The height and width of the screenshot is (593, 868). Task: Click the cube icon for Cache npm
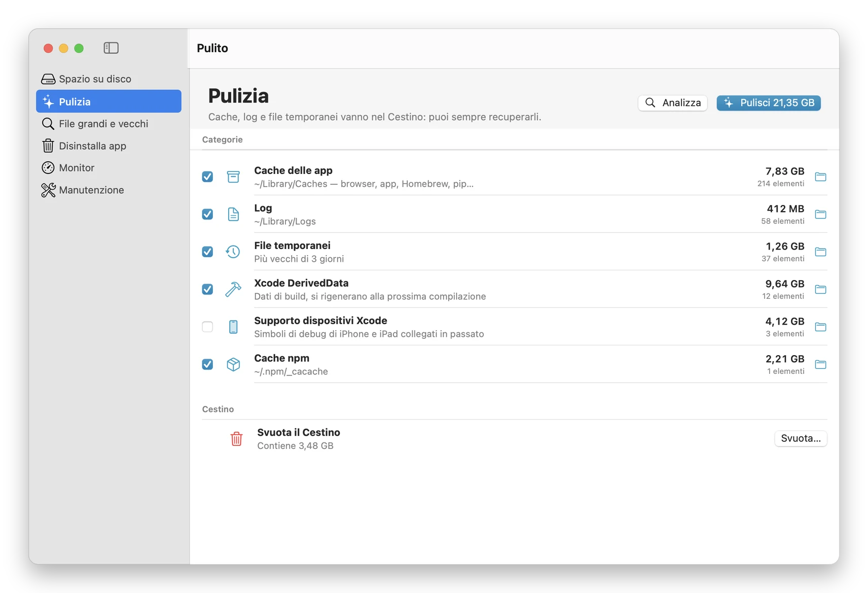[x=233, y=364]
